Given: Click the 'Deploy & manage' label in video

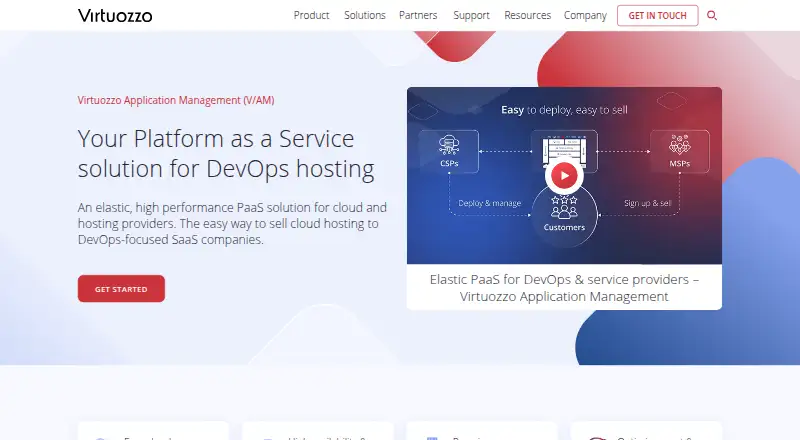Looking at the screenshot, I should click(x=490, y=203).
